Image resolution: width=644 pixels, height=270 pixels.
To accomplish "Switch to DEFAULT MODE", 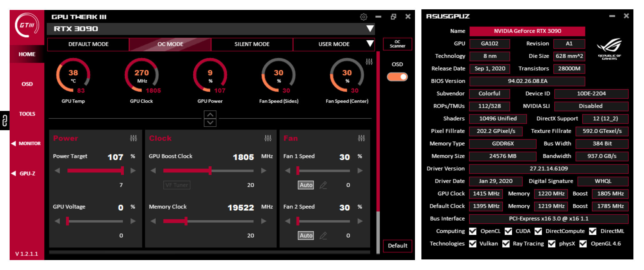I will click(88, 44).
